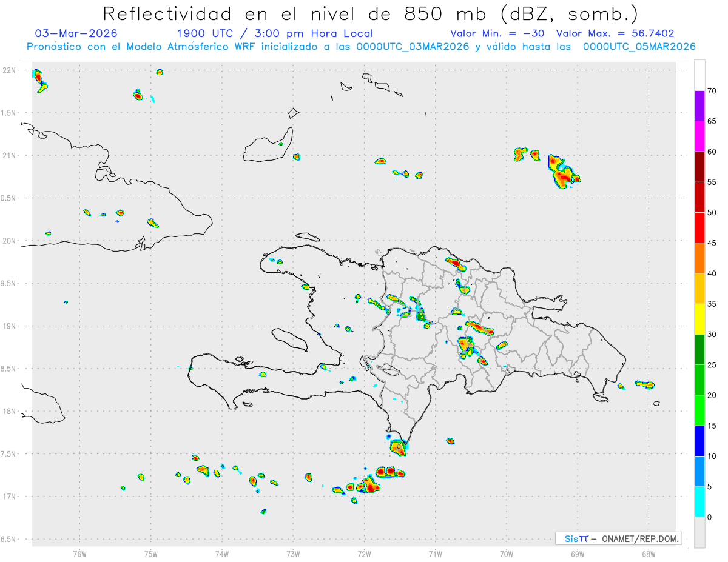The height and width of the screenshot is (562, 728).
Task: Click the colorbar tick label '35'
Action: pos(713,304)
